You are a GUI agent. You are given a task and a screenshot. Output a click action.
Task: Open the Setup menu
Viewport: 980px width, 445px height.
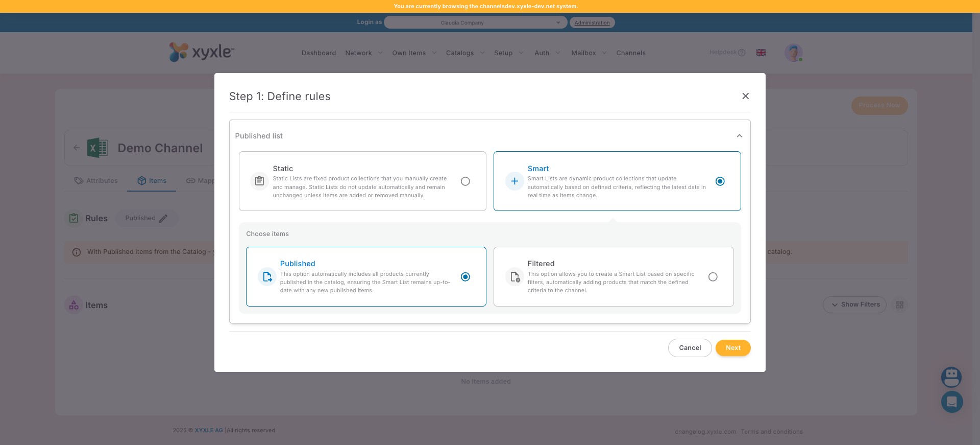coord(503,53)
